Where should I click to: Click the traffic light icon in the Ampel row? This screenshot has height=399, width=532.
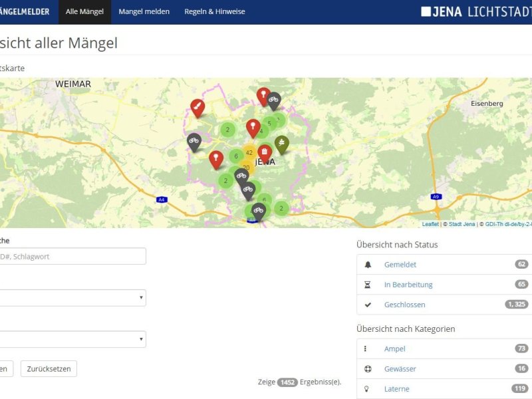click(365, 348)
